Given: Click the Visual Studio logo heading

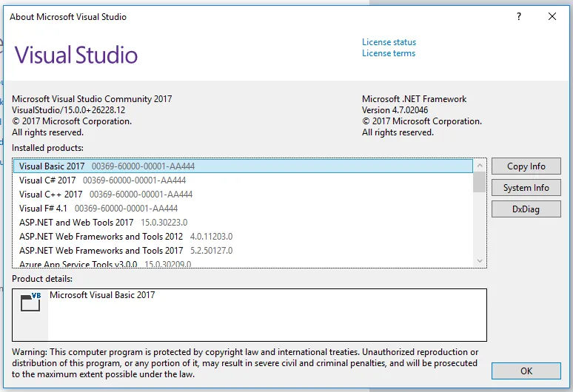Looking at the screenshot, I should coord(76,55).
